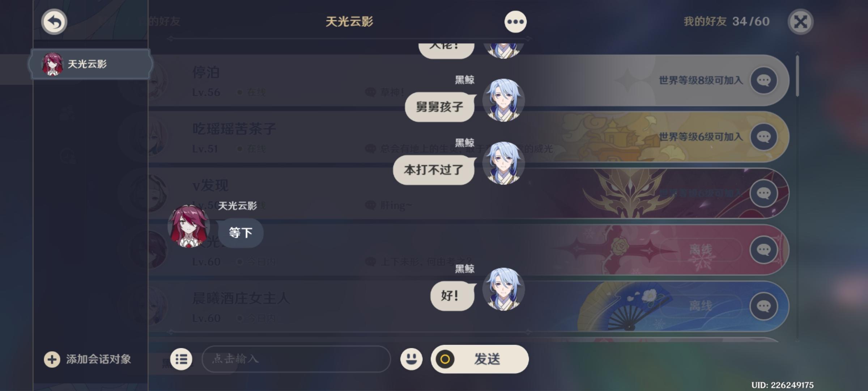Open chat bubble on the golden namecard row
868x391 pixels.
point(764,137)
